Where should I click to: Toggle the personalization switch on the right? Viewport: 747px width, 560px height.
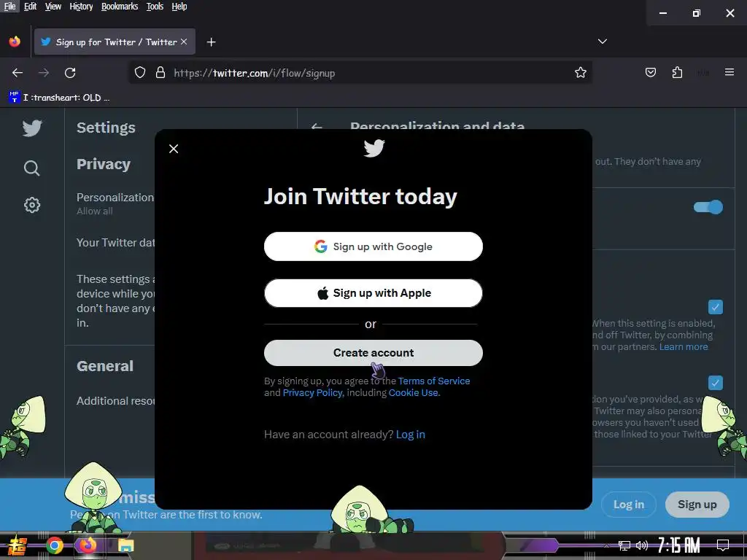pos(708,207)
